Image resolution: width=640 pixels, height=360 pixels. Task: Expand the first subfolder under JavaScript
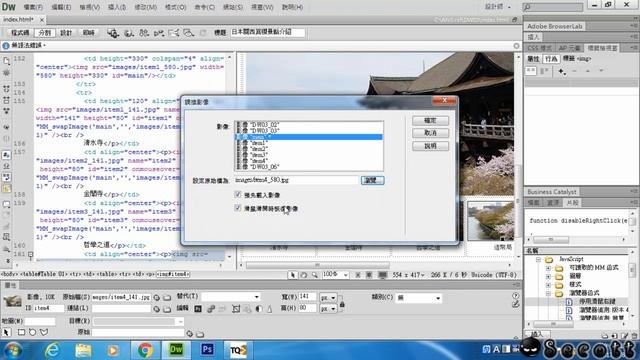[548, 268]
